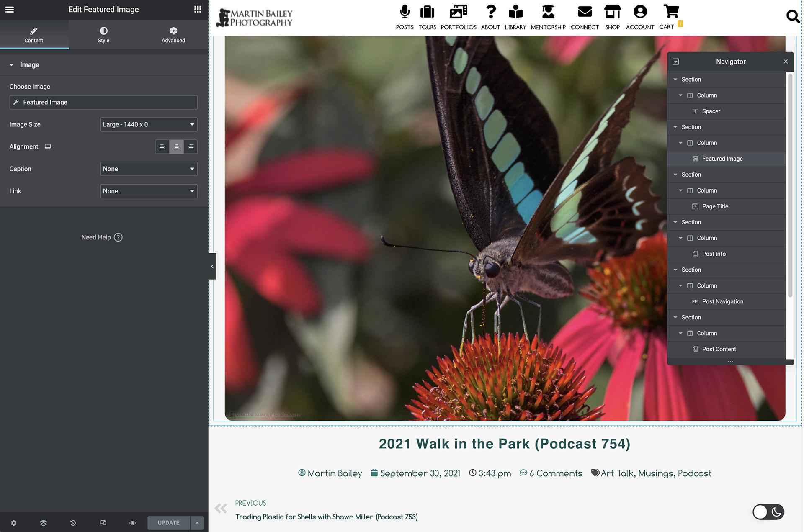804x532 pixels.
Task: Click the UPDATE button
Action: point(168,523)
